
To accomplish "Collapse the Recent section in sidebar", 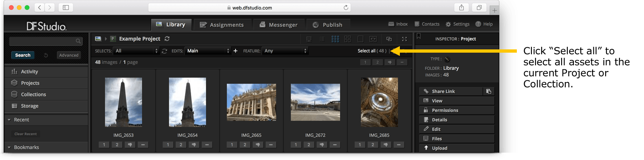I will click(x=9, y=120).
